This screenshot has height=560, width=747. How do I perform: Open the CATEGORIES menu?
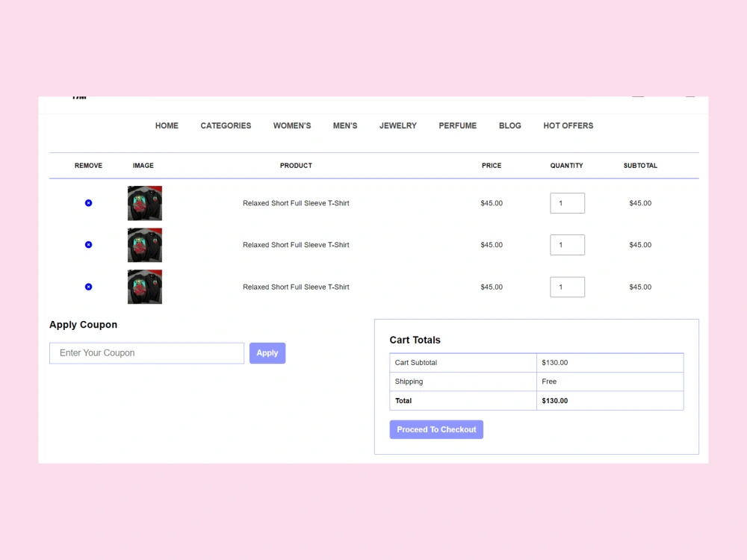coord(226,125)
